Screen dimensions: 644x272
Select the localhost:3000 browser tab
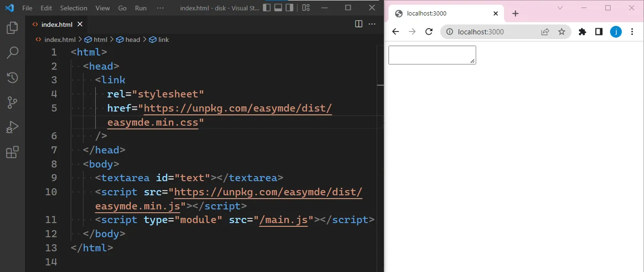(446, 14)
